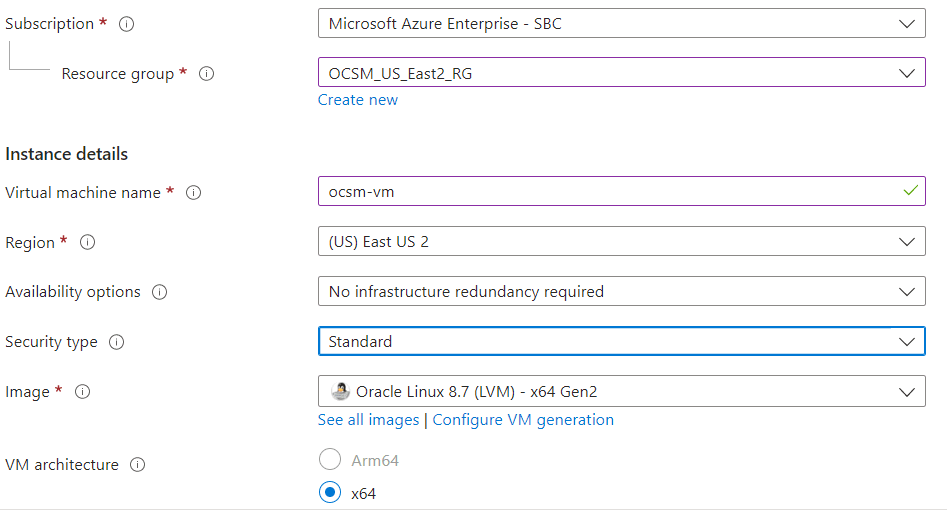Click the info icon beside Image
Screen dimensions: 947x510
click(x=83, y=392)
